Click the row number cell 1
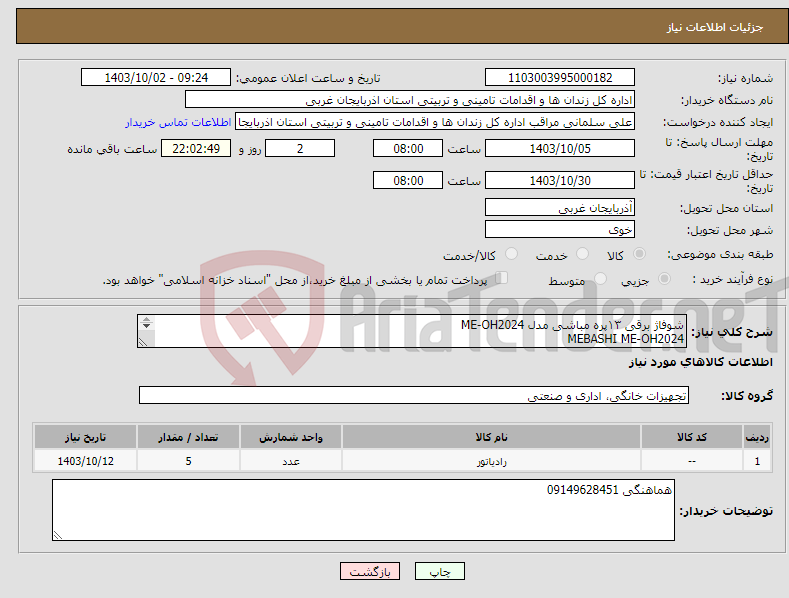The height and width of the screenshot is (598, 789). [757, 461]
